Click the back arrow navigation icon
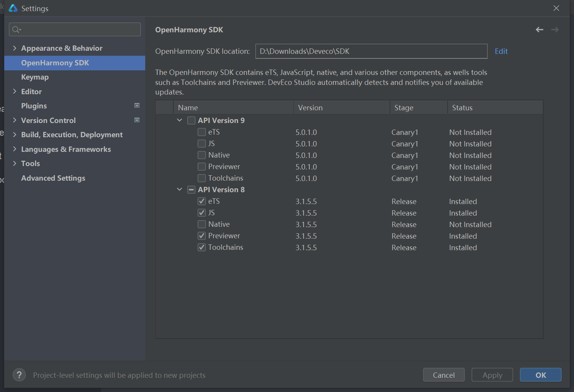This screenshot has height=392, width=574. point(539,30)
